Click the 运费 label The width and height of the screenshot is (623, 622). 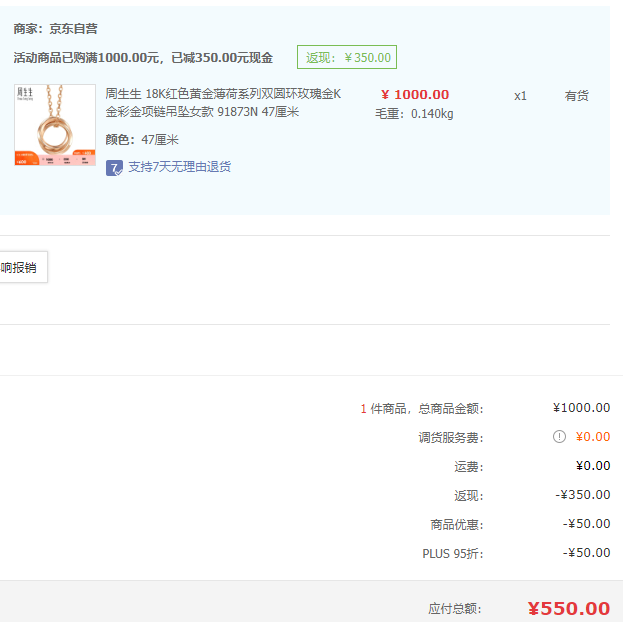[469, 467]
